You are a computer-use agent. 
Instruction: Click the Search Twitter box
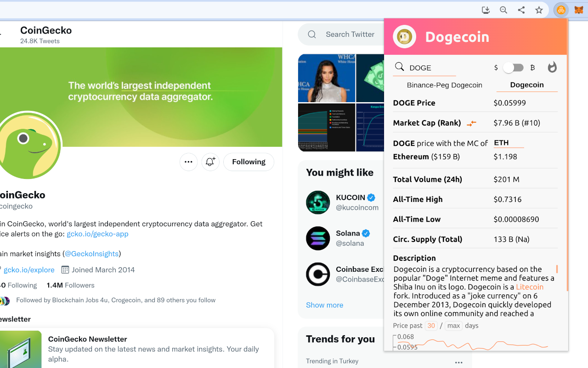pos(341,34)
